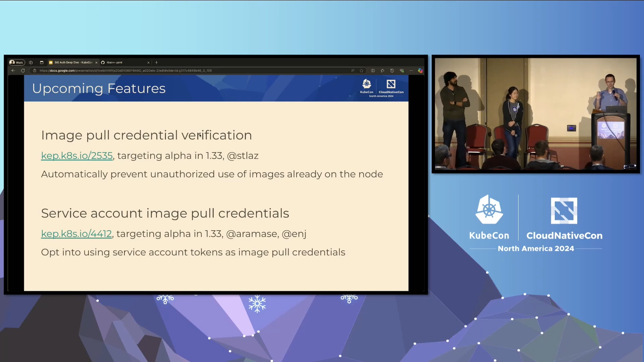Click the Browser Essentials heart icon
The width and height of the screenshot is (644, 362).
[402, 71]
